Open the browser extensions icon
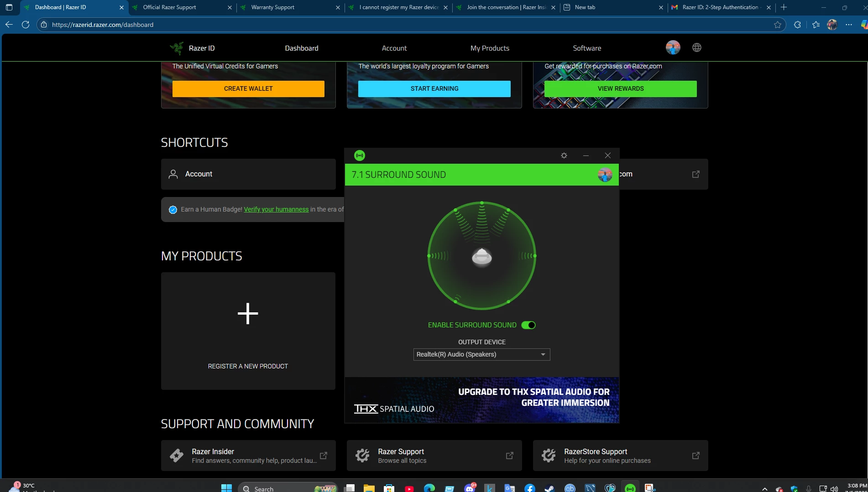The height and width of the screenshot is (492, 868). [x=797, y=25]
